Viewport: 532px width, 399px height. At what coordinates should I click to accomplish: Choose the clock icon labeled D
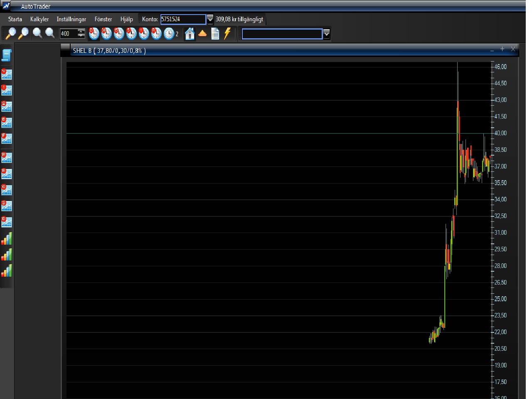click(x=94, y=34)
